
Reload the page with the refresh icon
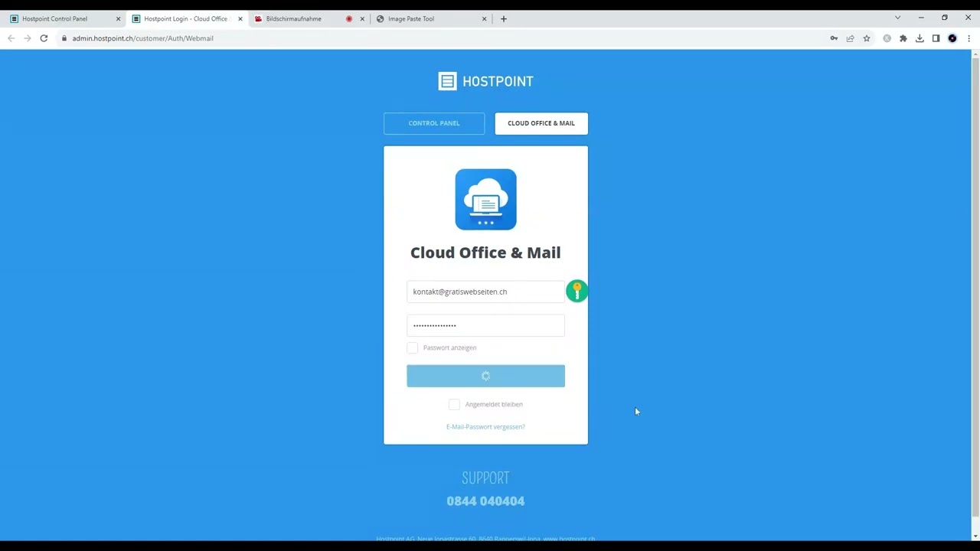pos(44,38)
